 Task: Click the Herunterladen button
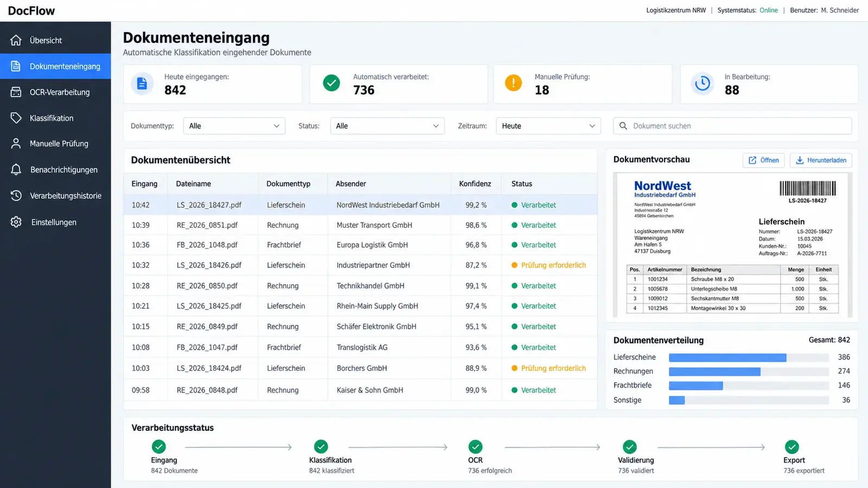[821, 160]
